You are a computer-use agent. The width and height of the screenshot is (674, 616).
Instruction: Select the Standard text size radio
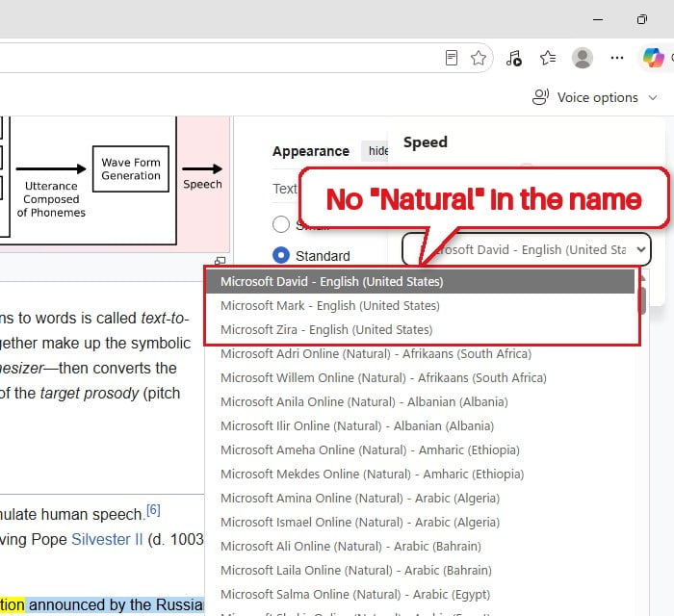click(x=281, y=256)
